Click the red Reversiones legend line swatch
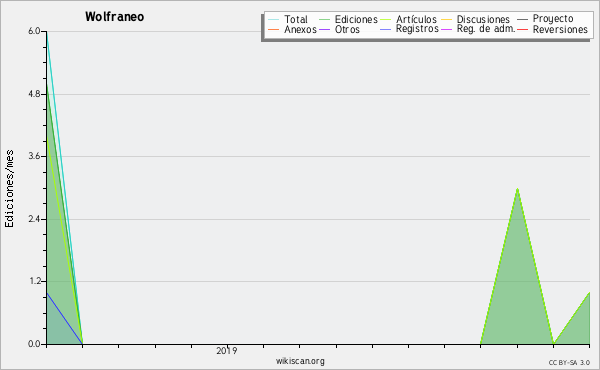600x370 pixels. tap(522, 29)
